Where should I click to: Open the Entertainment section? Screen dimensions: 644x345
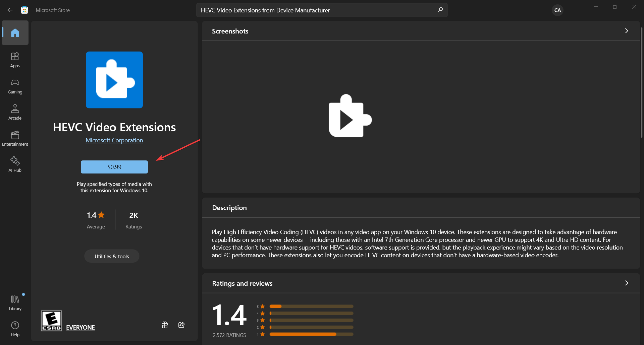(x=15, y=139)
